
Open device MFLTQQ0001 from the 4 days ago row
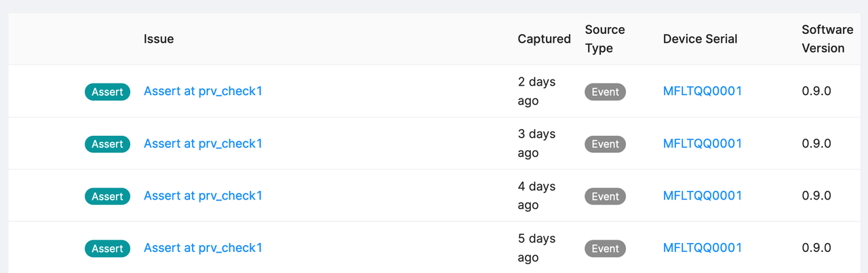702,196
